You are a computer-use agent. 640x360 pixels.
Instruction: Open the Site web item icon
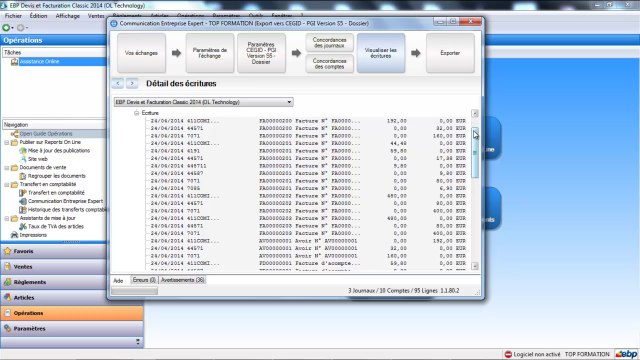(x=23, y=159)
